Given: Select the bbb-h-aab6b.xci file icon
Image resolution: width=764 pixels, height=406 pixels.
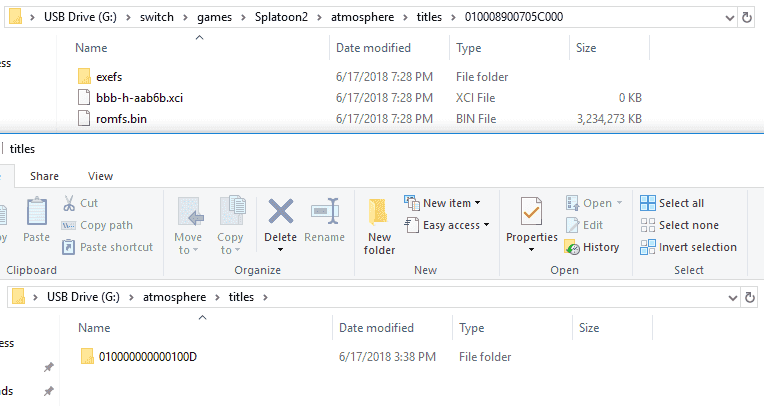Looking at the screenshot, I should click(x=84, y=97).
